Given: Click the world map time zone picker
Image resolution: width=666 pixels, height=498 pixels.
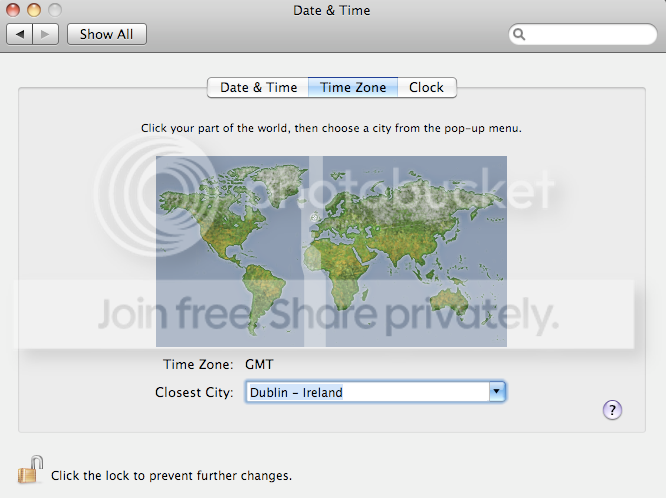Looking at the screenshot, I should [331, 251].
